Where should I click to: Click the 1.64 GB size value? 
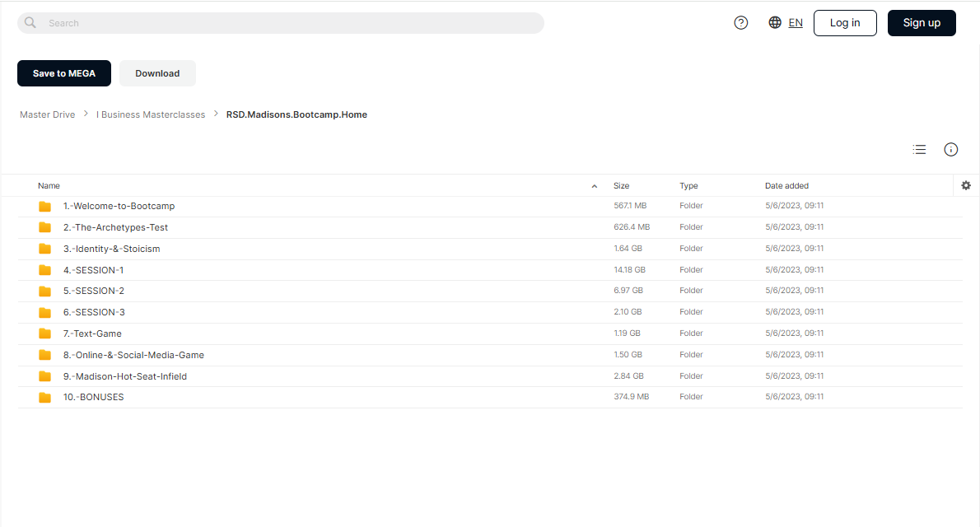tap(628, 248)
